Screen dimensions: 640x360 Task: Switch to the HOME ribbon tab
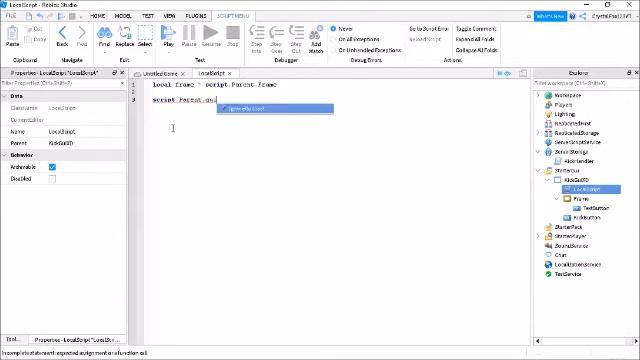pyautogui.click(x=98, y=16)
